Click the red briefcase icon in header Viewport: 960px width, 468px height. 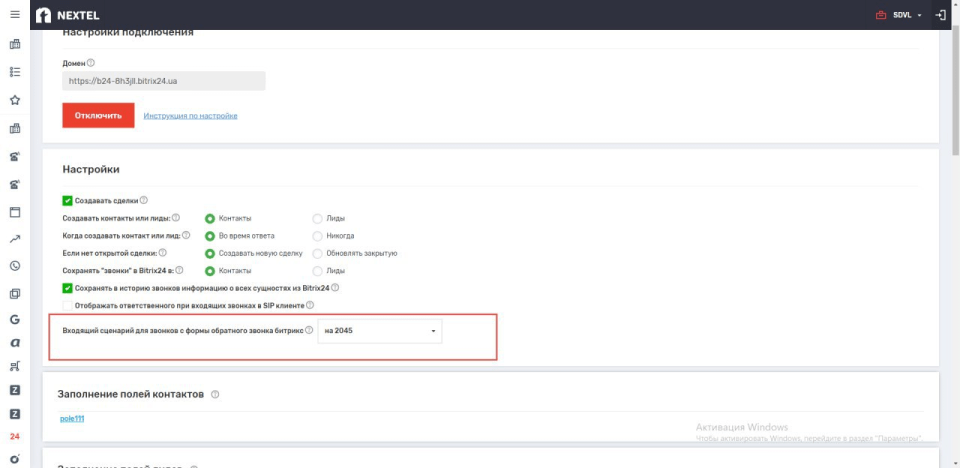pos(881,15)
